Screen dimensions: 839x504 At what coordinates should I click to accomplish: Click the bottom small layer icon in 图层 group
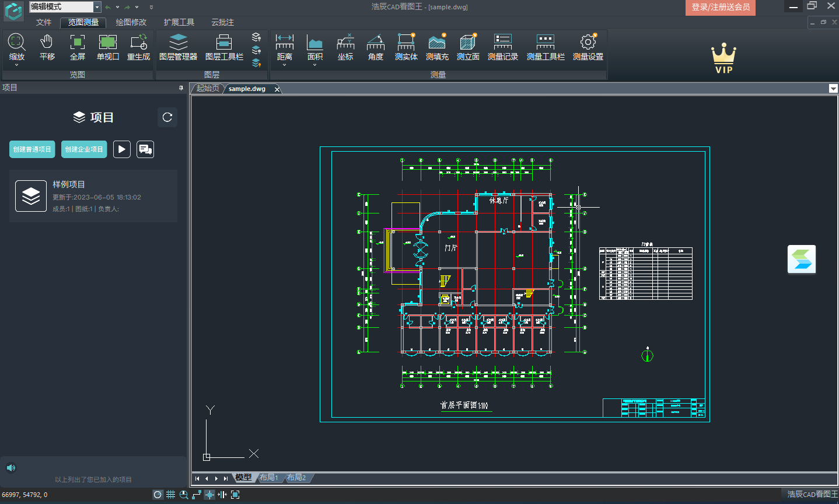pyautogui.click(x=256, y=62)
